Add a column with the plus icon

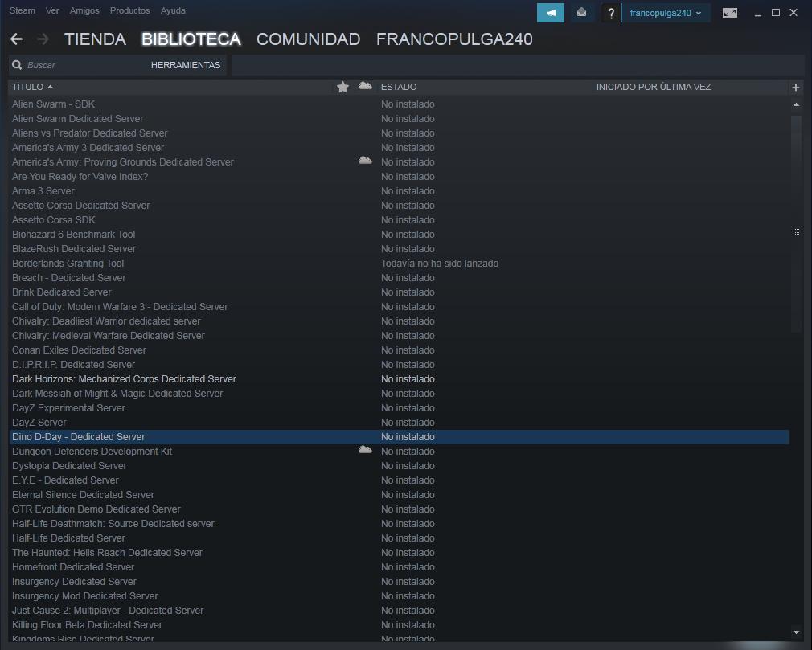[796, 88]
